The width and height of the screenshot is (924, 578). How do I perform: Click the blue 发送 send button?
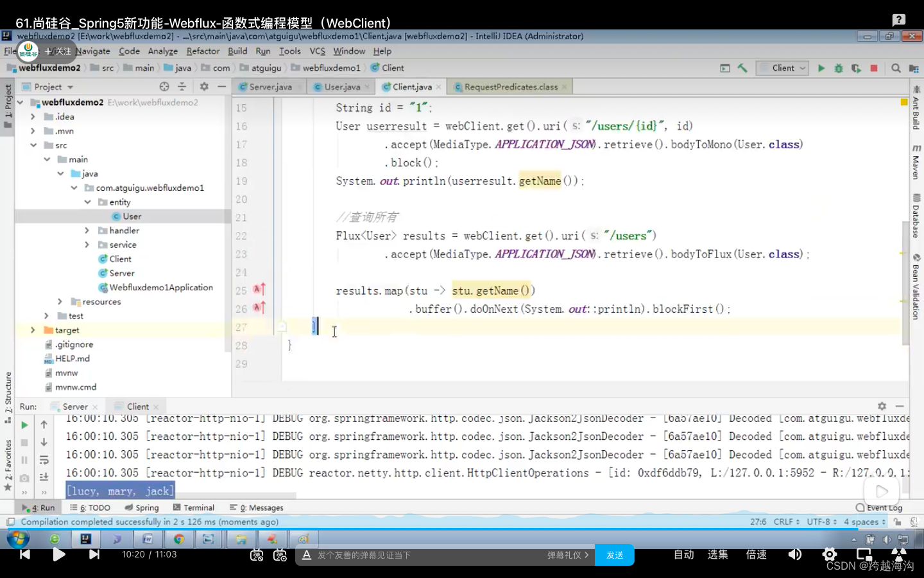coord(614,555)
